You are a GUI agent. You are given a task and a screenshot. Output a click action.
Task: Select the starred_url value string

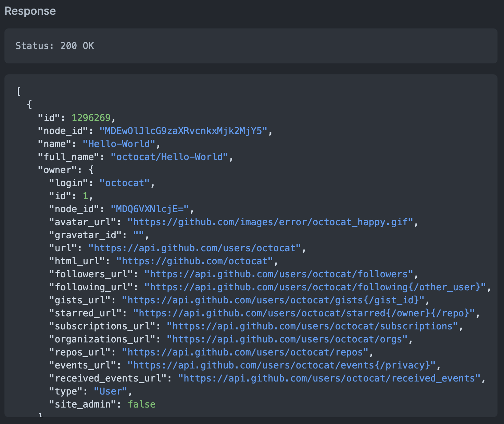point(304,313)
